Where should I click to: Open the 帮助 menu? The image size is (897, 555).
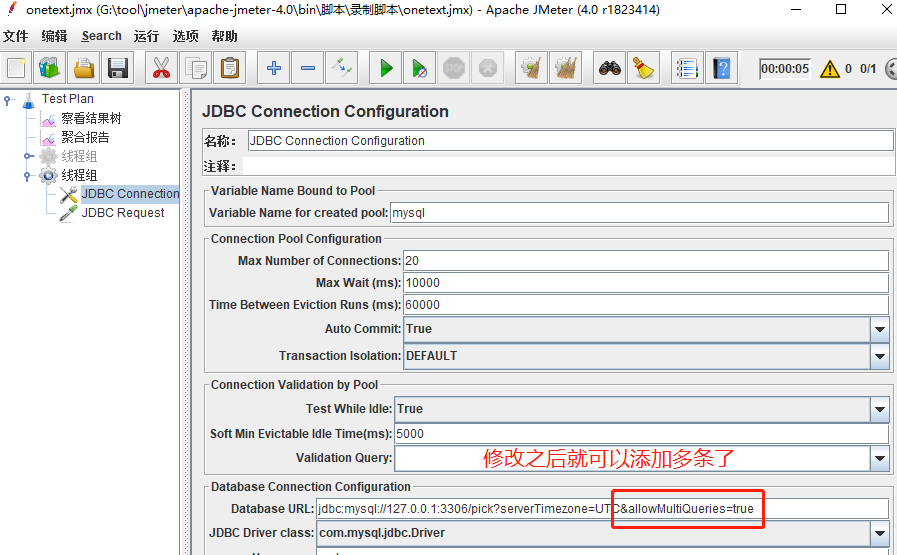coord(224,36)
